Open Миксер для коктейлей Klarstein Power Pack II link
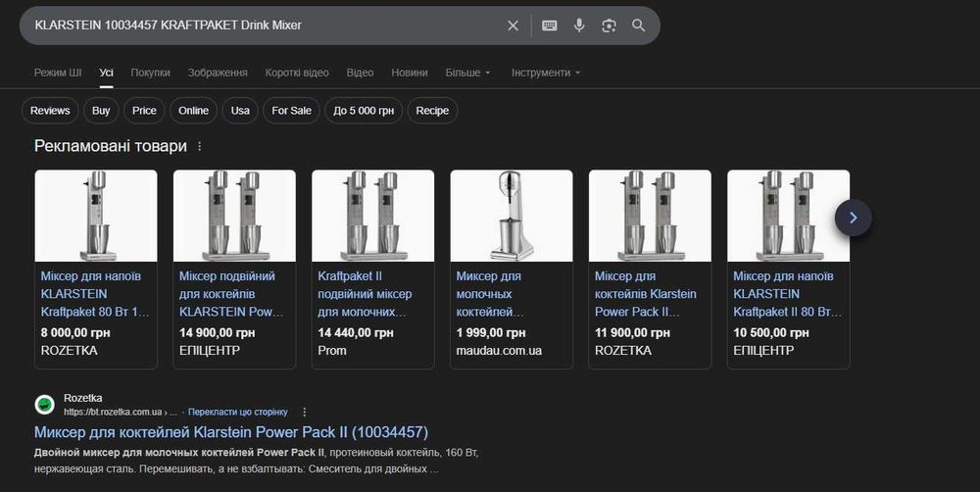The image size is (980, 492). pos(231,432)
